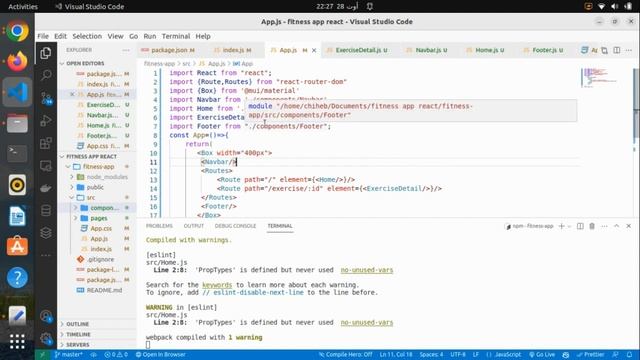Open the database view in activity bar
Image resolution: width=640 pixels, height=360 pixels.
(x=46, y=211)
